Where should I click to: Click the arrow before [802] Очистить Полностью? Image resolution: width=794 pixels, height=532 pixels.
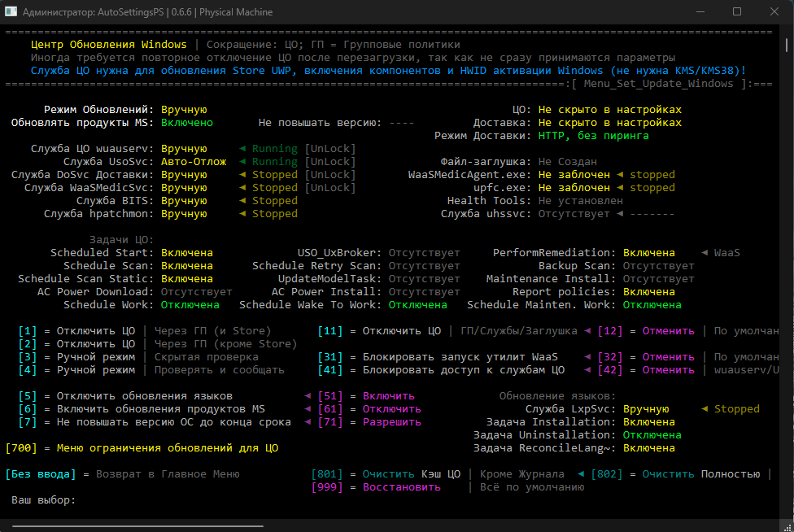(x=581, y=474)
